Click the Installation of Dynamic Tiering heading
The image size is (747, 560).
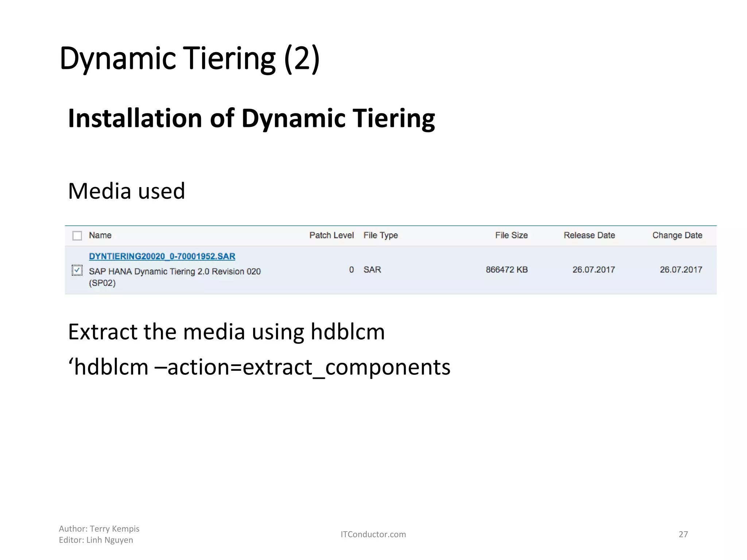pyautogui.click(x=251, y=118)
